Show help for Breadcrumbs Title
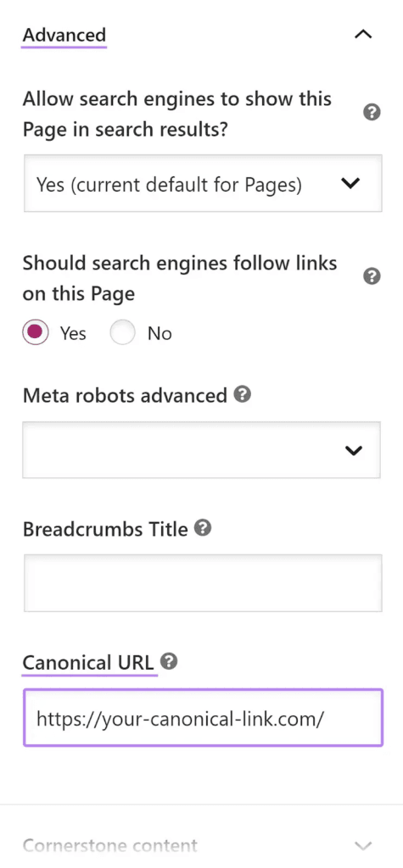 [204, 528]
